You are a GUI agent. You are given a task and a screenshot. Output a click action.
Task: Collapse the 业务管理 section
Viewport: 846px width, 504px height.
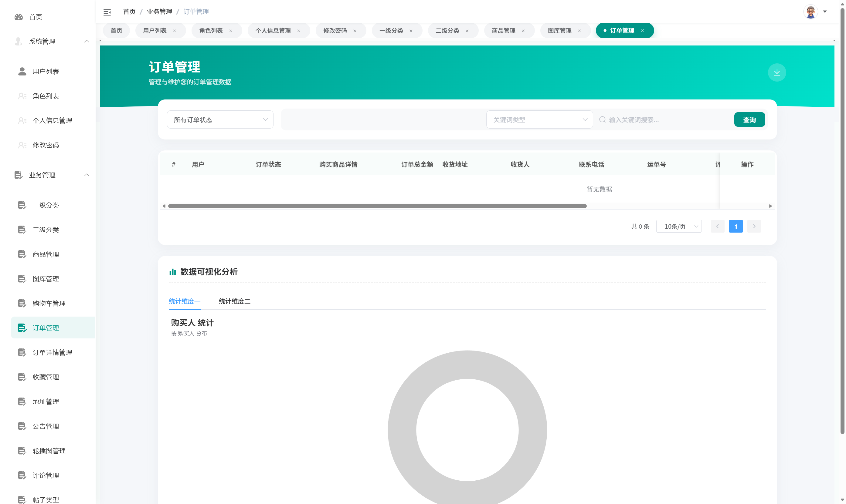87,175
